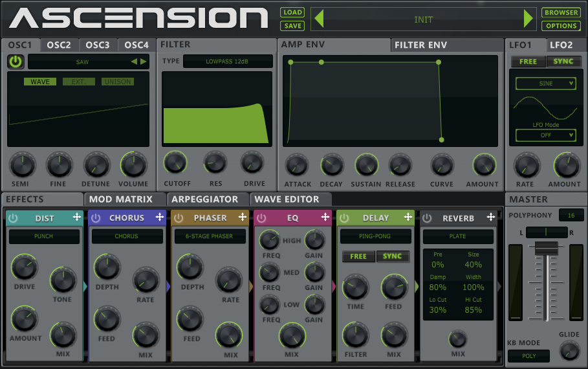Click the POLYPHONY value field

tap(571, 215)
